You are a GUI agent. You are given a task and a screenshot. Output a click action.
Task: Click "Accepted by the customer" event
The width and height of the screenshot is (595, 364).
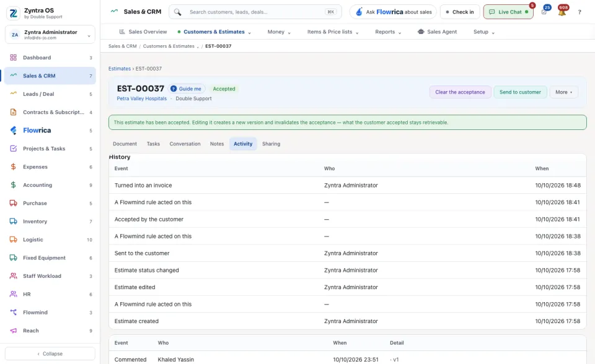pos(149,219)
